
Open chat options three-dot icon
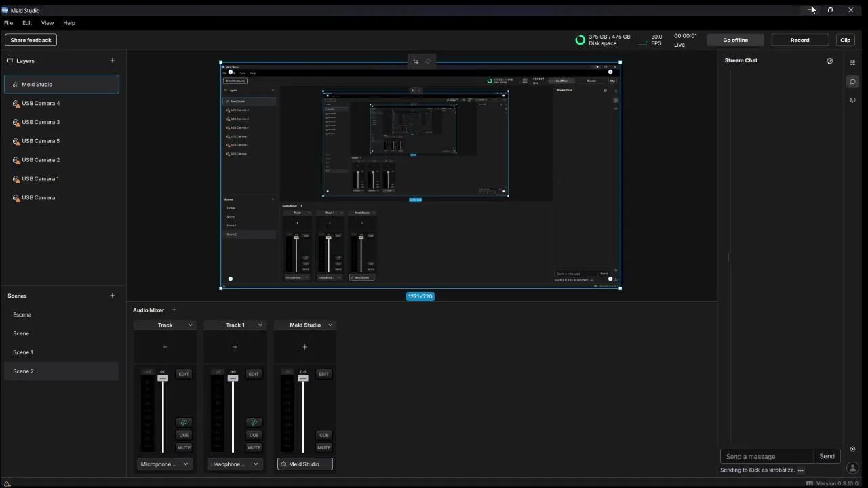(801, 470)
